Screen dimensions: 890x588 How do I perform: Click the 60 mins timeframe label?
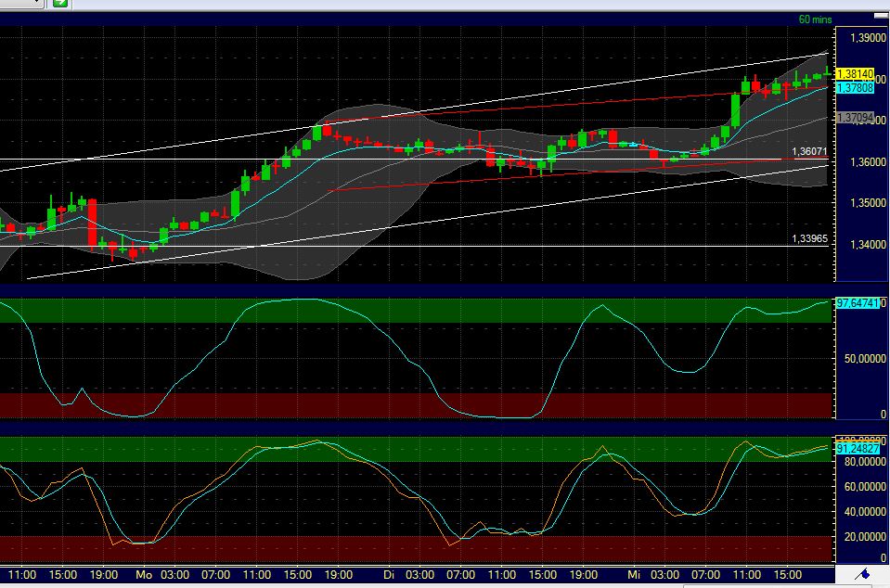pos(815,19)
